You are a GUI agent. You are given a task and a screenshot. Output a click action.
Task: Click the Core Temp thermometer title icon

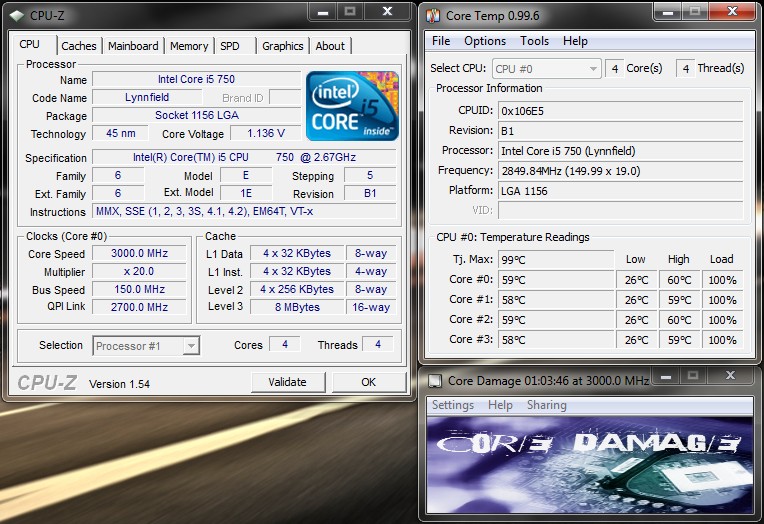432,15
